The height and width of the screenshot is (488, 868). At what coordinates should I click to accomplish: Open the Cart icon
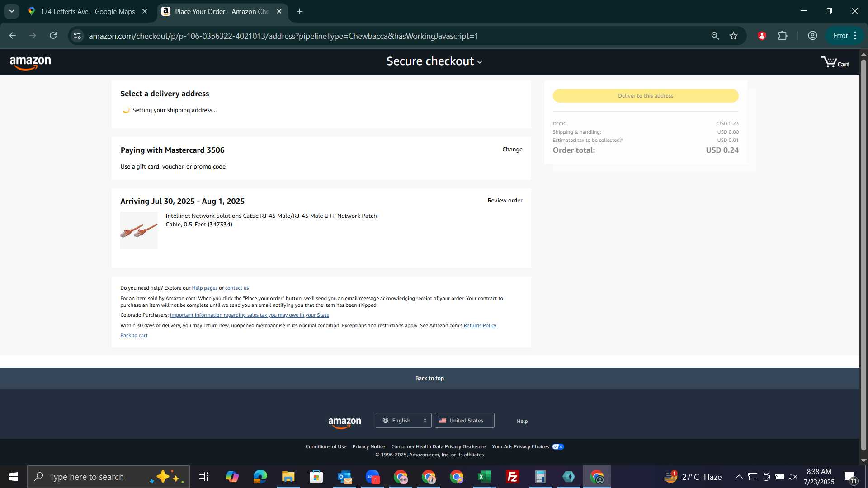pos(835,62)
